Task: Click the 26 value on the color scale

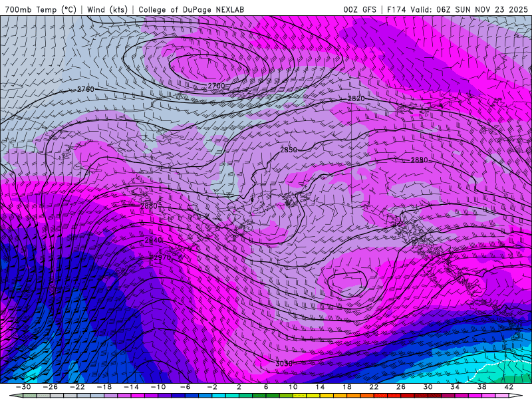Action: click(x=400, y=387)
